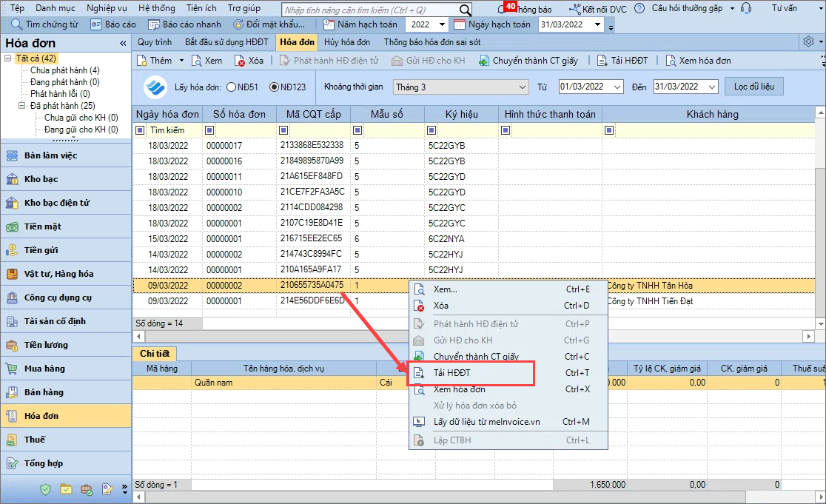
Task: Click Tải HĐĐT in the toolbar
Action: coord(622,61)
